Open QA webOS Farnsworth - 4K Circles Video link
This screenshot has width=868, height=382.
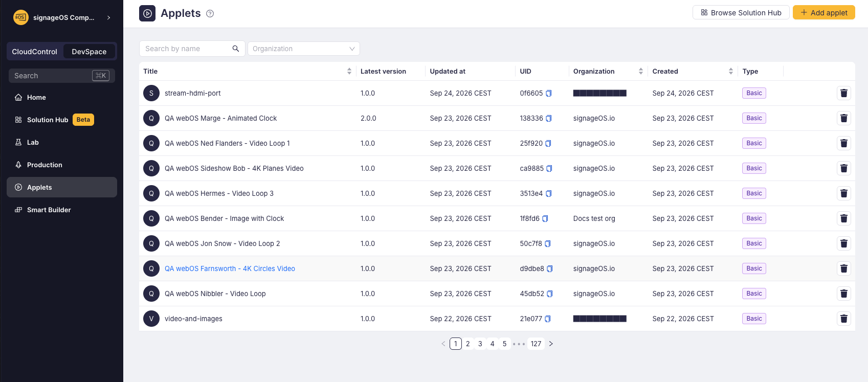(230, 268)
